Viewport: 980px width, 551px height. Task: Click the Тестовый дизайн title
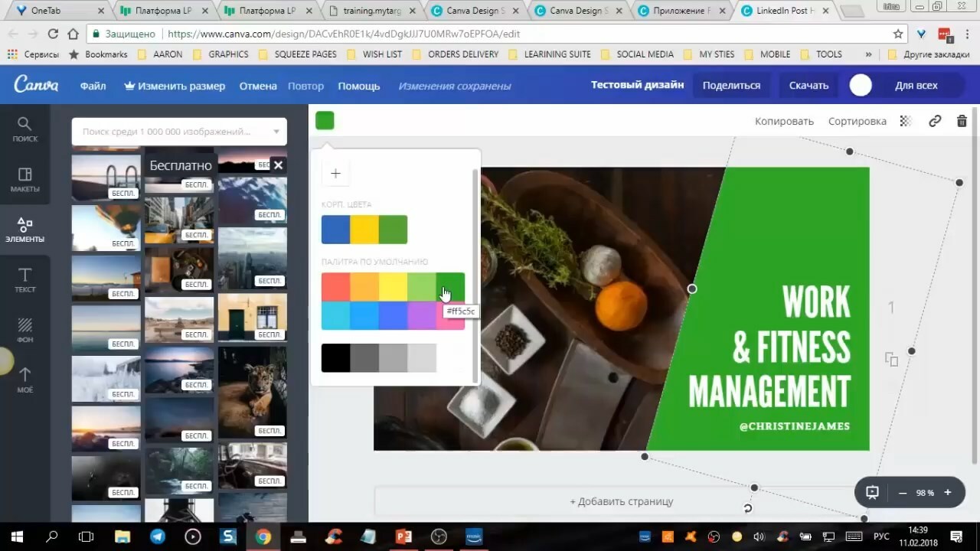click(x=637, y=85)
